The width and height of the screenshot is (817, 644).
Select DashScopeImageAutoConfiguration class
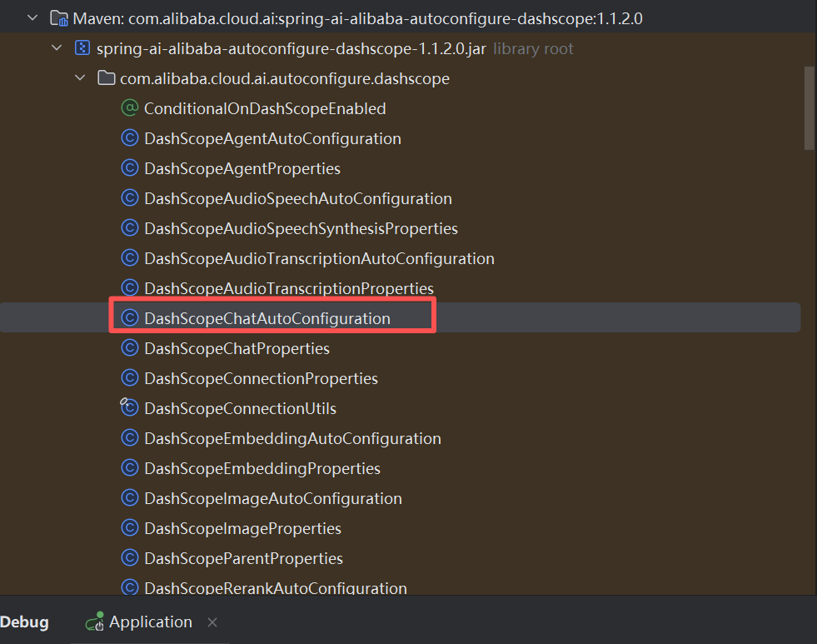tap(273, 498)
